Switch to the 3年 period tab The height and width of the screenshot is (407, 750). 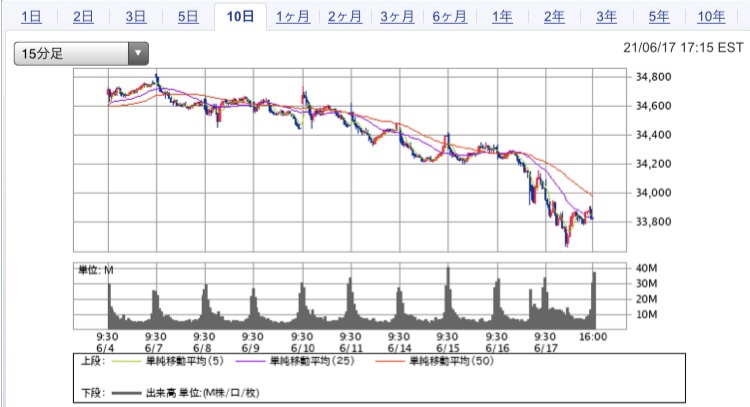click(606, 17)
